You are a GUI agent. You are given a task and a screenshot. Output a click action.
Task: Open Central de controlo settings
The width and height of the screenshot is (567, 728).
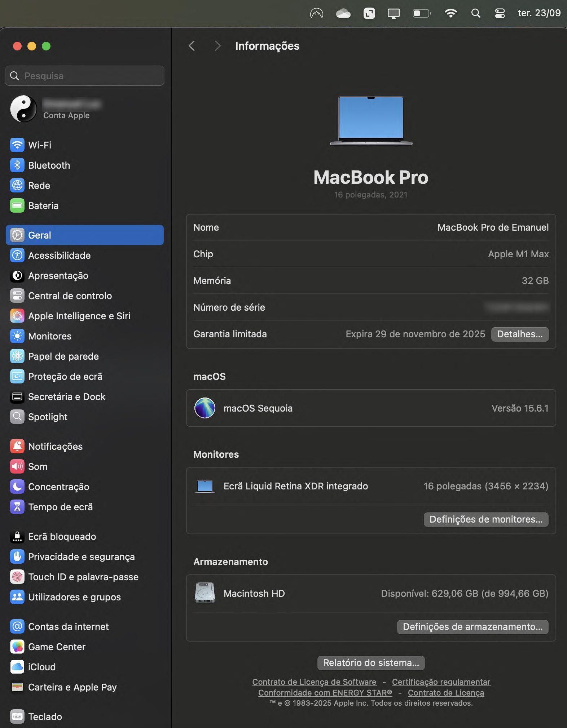coord(85,296)
